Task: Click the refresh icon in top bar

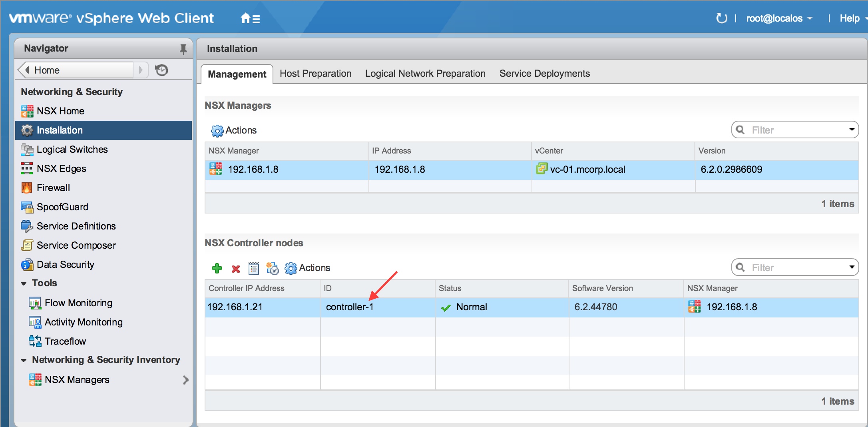Action: point(721,18)
